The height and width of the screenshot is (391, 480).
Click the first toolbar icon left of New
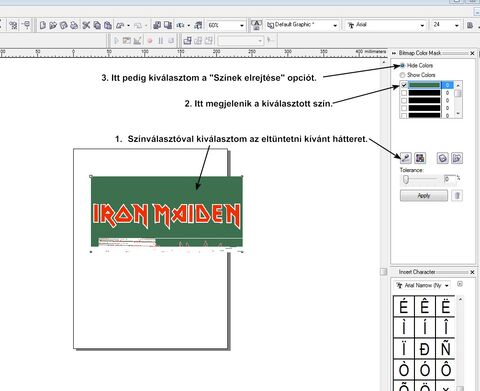point(13,25)
